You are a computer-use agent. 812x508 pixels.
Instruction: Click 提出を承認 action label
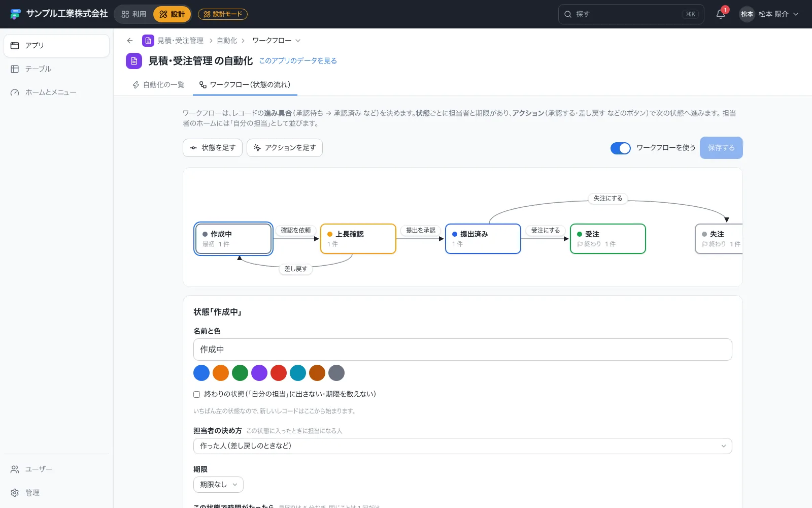tap(421, 230)
